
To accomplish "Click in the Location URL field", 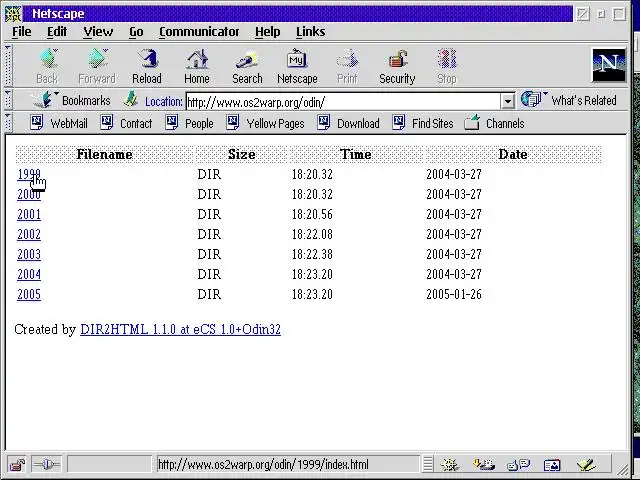I will [x=343, y=102].
